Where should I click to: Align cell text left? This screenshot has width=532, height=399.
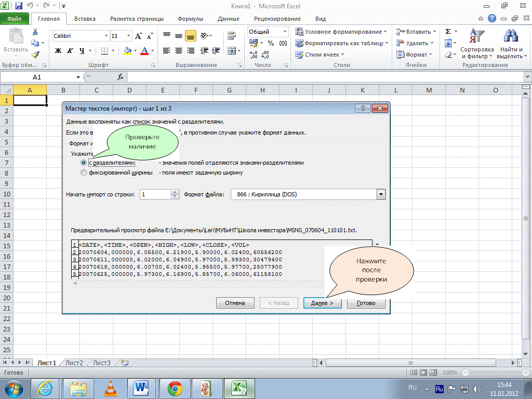click(167, 51)
